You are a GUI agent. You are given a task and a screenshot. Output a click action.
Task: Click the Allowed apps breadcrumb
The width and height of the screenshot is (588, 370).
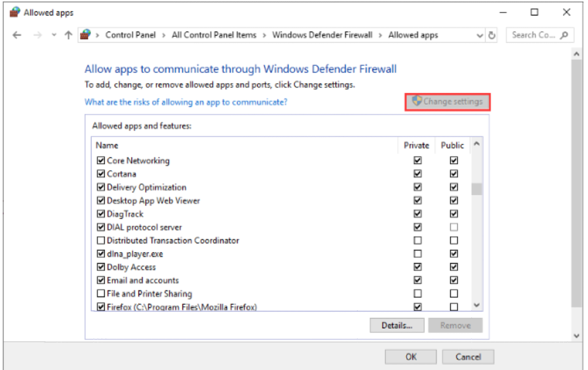pyautogui.click(x=413, y=35)
